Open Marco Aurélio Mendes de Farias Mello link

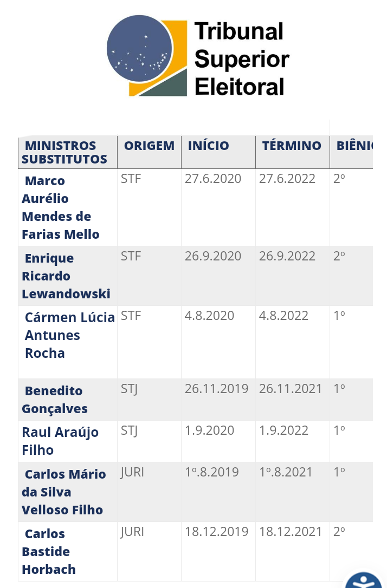(61, 207)
